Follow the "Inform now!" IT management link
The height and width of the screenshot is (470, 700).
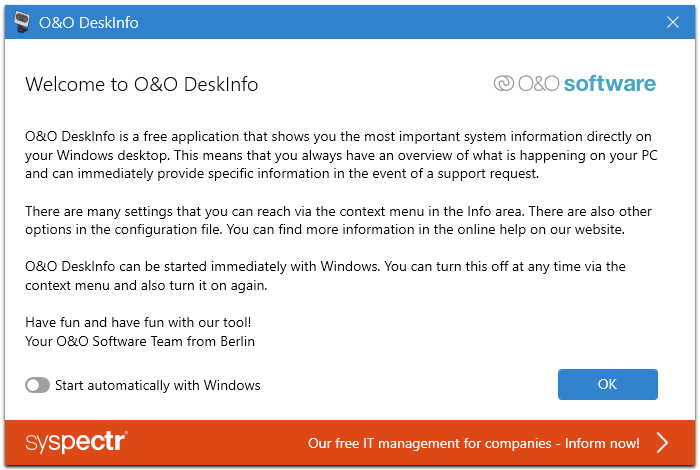pos(474,443)
